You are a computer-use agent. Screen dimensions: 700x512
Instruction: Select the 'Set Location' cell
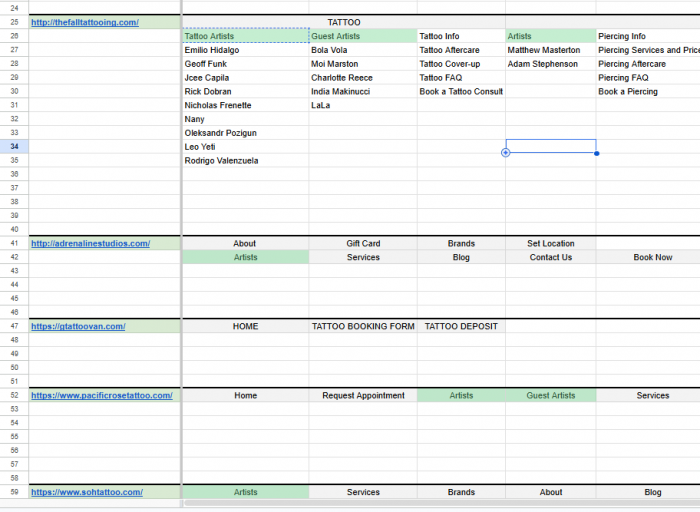click(x=550, y=243)
